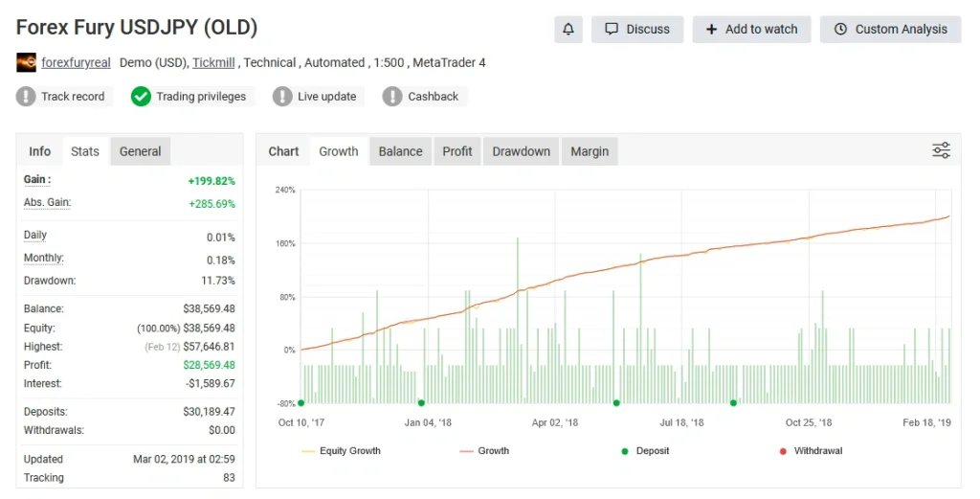This screenshot has height=499, width=980.
Task: Click the Add to watch button
Action: pos(751,30)
